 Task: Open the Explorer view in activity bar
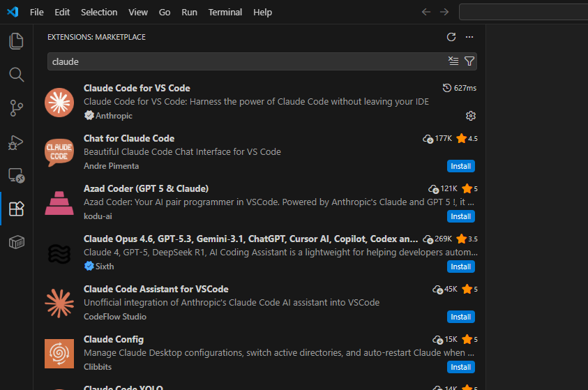pyautogui.click(x=16, y=41)
